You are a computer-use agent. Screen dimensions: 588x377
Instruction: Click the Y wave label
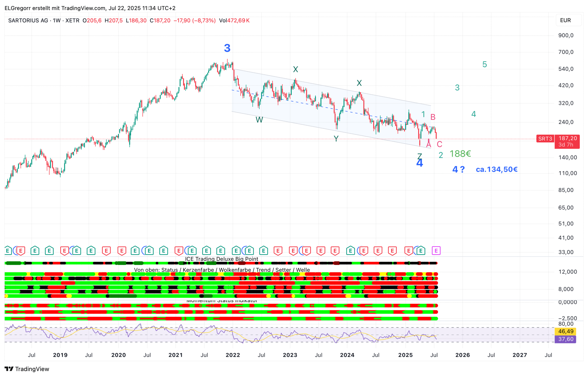(x=336, y=139)
